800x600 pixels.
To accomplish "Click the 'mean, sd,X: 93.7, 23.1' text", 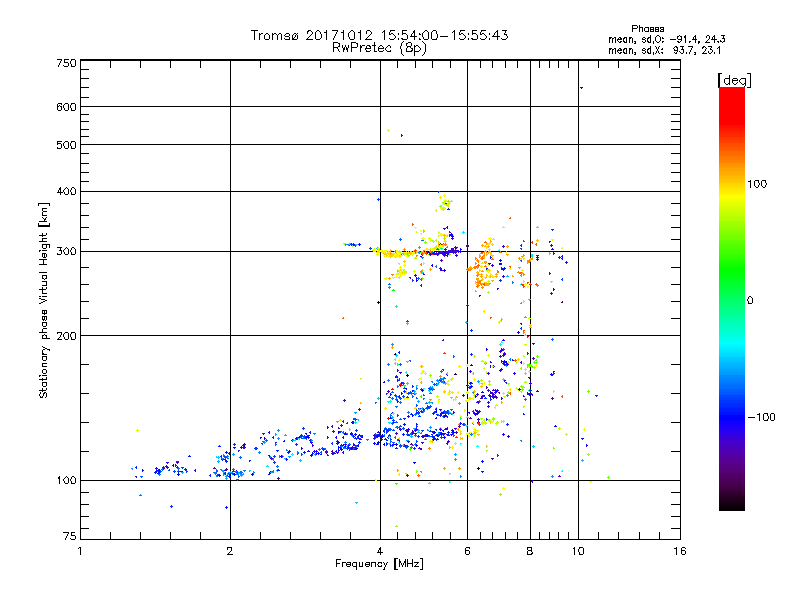I will pyautogui.click(x=664, y=51).
